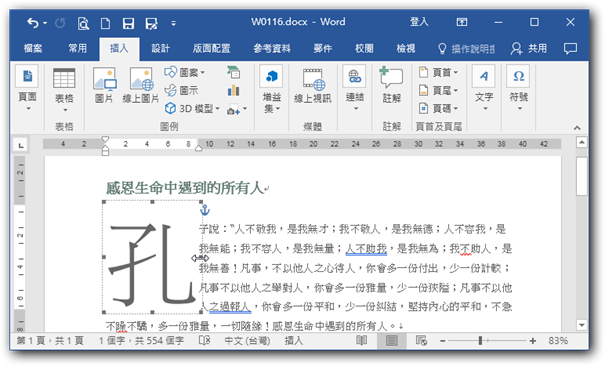The image size is (605, 366).
Task: Click 線上視訊 online video button
Action: coord(313,86)
